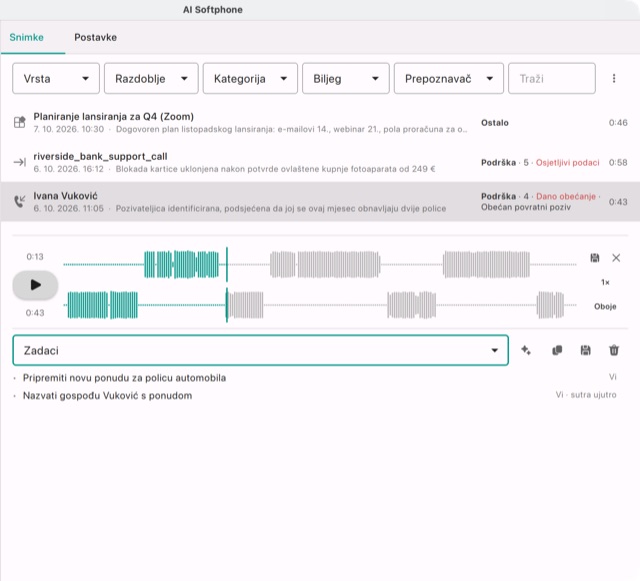Change playback speed from 1x
This screenshot has width=640, height=581.
click(x=605, y=282)
